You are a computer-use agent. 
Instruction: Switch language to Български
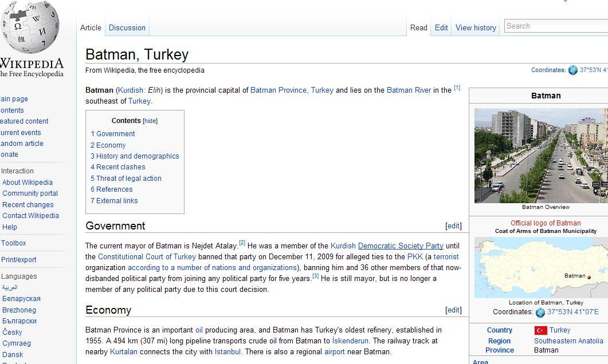click(x=19, y=321)
